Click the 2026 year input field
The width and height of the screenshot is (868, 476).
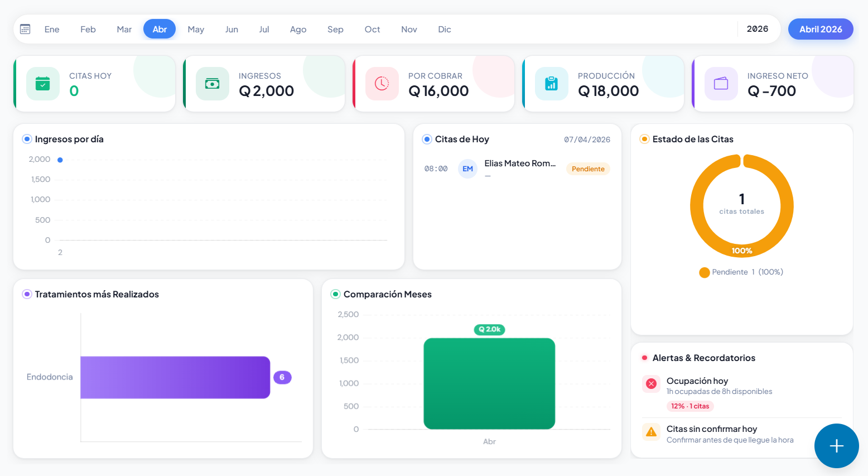tap(758, 28)
